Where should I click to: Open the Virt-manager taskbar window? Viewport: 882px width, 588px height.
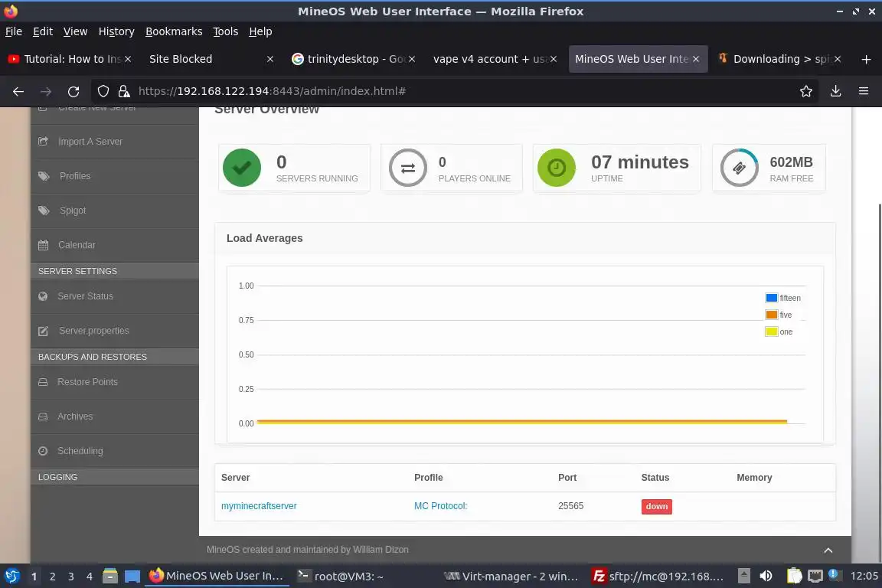(511, 577)
